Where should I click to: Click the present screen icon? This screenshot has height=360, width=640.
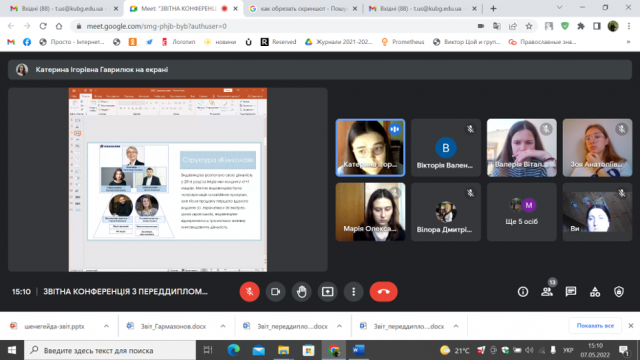point(327,291)
